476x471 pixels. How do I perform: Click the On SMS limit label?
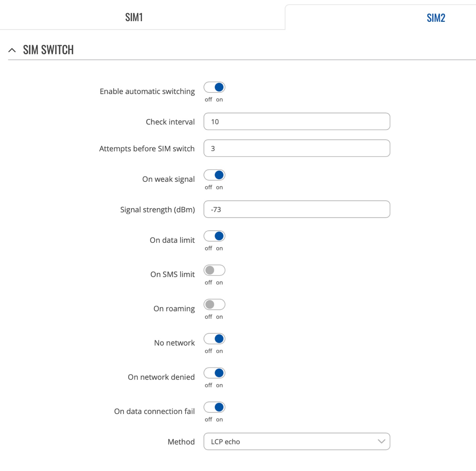point(172,274)
